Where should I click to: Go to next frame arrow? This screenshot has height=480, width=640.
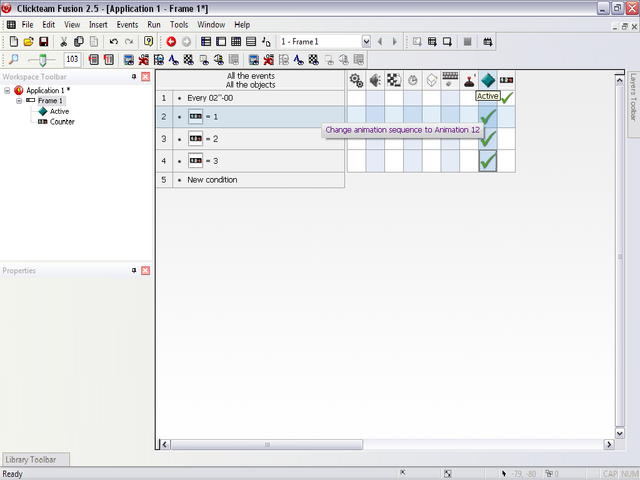pyautogui.click(x=395, y=42)
